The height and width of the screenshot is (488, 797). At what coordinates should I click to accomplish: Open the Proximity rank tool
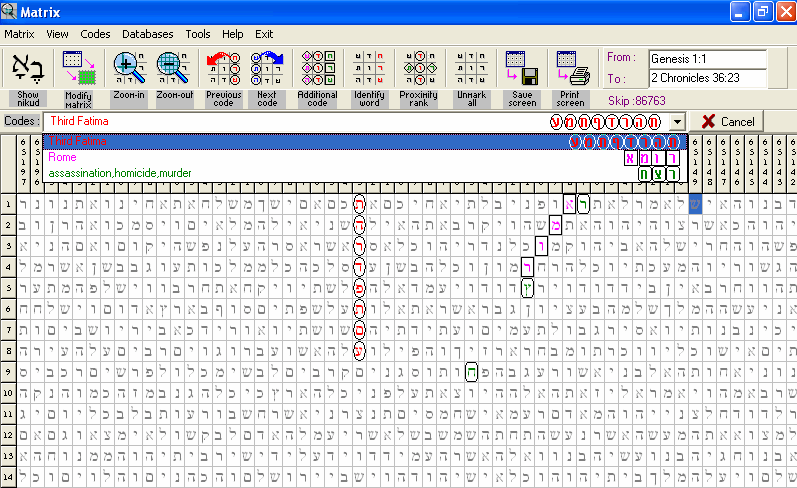click(419, 68)
